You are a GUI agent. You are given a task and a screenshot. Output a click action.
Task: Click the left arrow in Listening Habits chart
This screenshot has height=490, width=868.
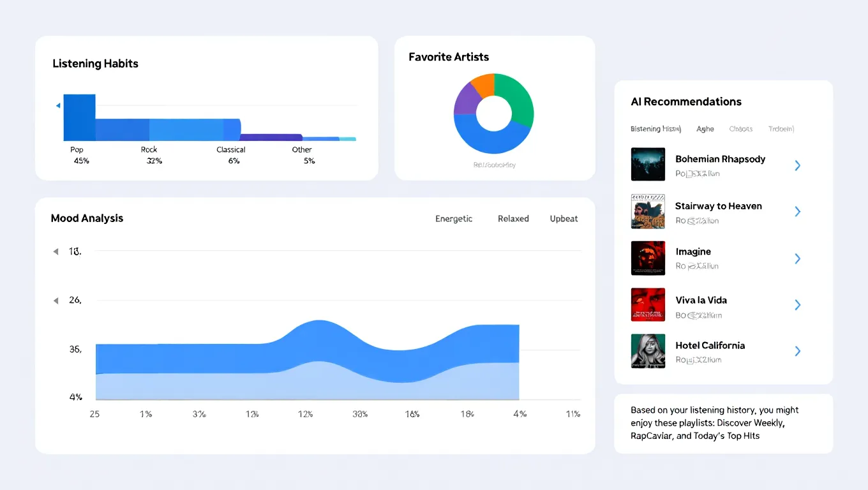(58, 105)
